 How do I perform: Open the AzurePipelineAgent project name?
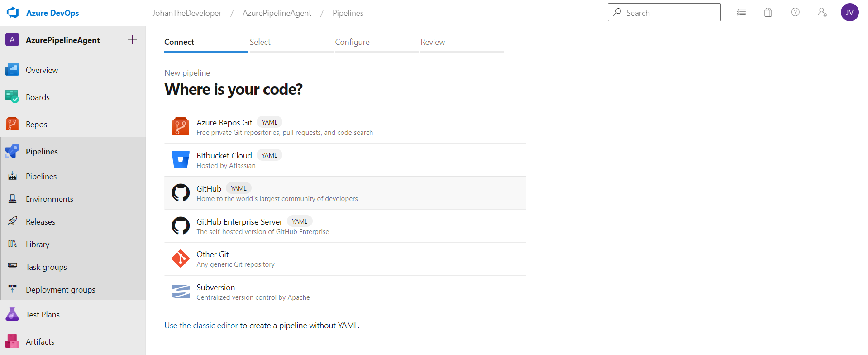tap(63, 40)
